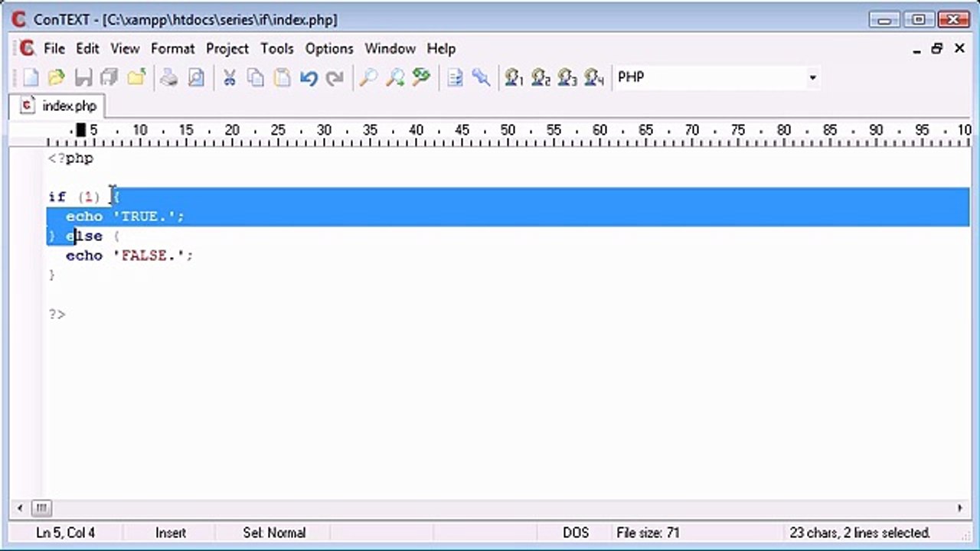
Task: Minimize the document child window
Action: (x=917, y=49)
